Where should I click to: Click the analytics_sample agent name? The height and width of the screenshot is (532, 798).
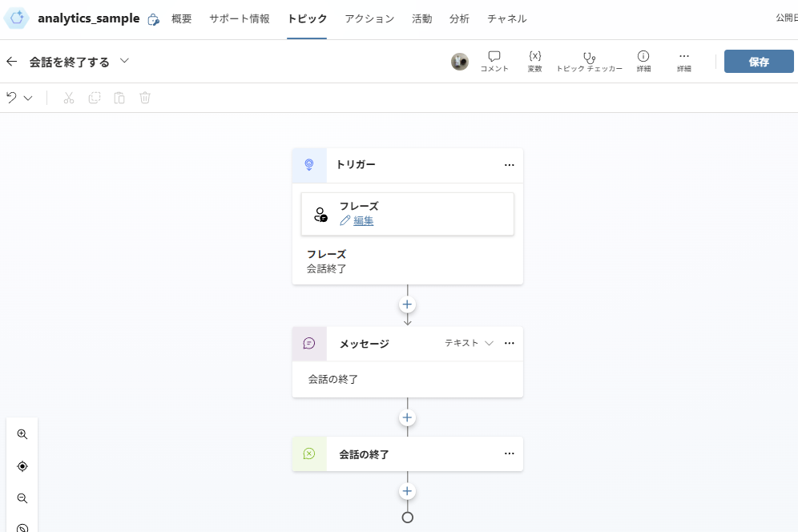[89, 18]
